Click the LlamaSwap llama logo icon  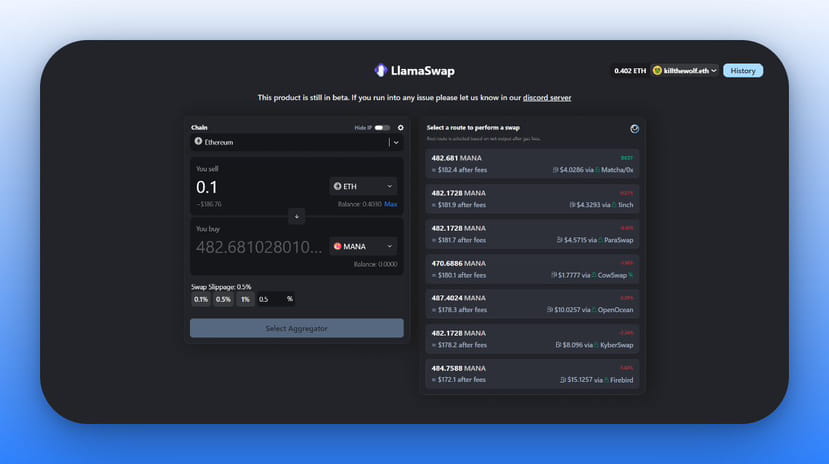coord(381,70)
